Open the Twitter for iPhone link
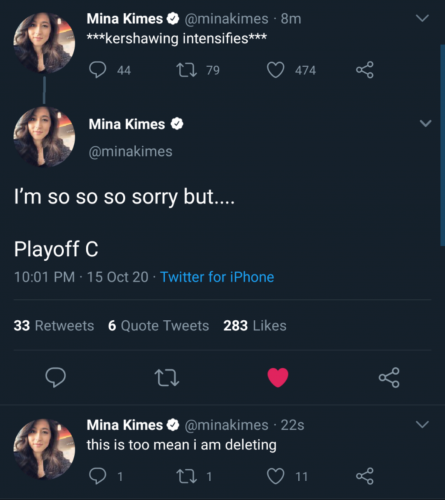 pos(217,277)
